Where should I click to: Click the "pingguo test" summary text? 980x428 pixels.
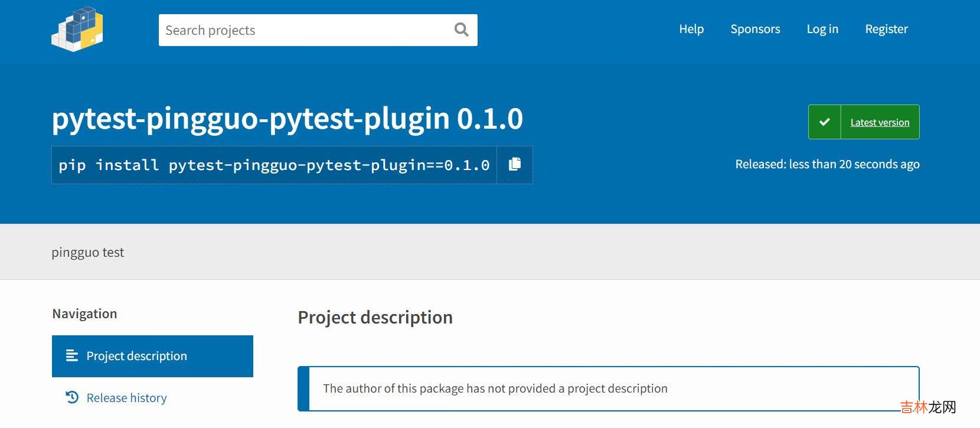tap(88, 252)
